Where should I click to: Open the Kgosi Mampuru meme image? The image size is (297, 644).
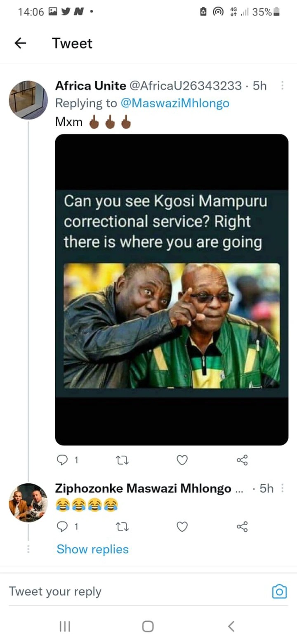[172, 289]
